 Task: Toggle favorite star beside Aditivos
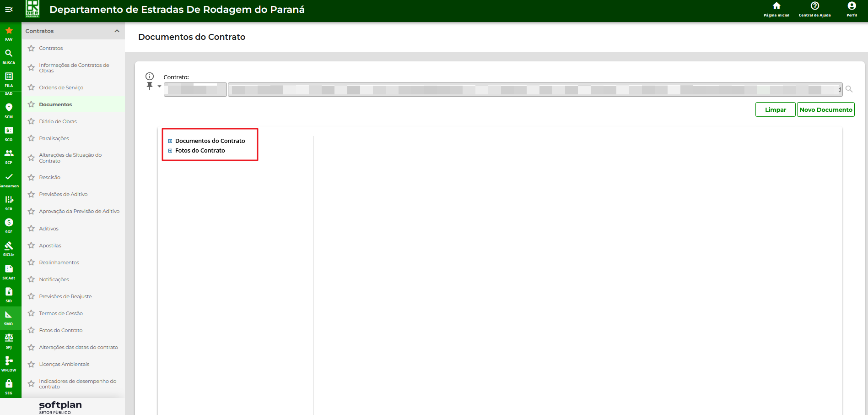(31, 229)
